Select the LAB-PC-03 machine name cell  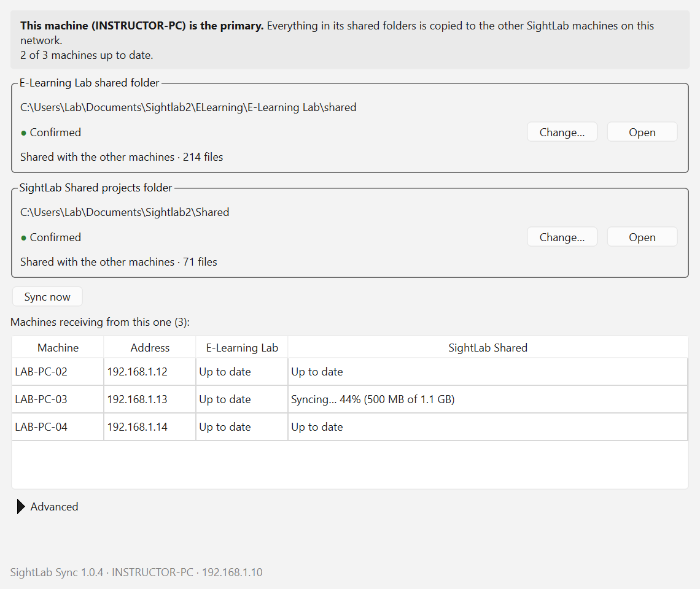click(x=58, y=399)
